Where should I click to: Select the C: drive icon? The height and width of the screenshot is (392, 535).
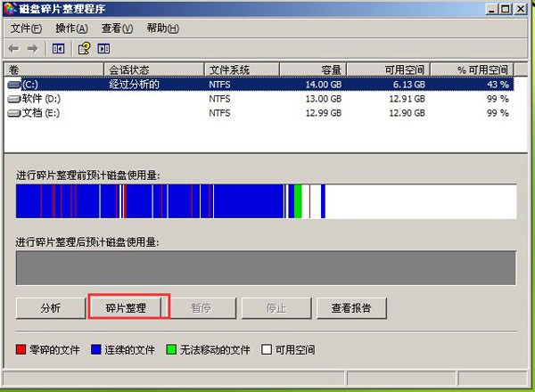click(14, 85)
